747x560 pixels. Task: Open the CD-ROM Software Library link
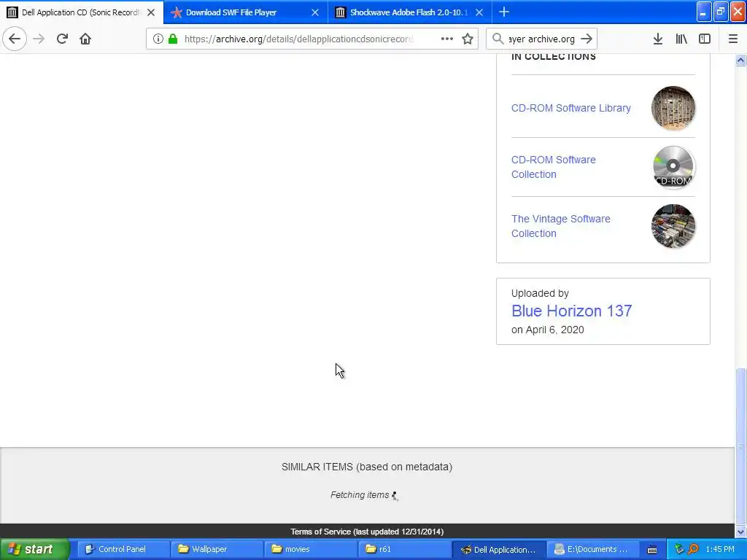pos(570,108)
